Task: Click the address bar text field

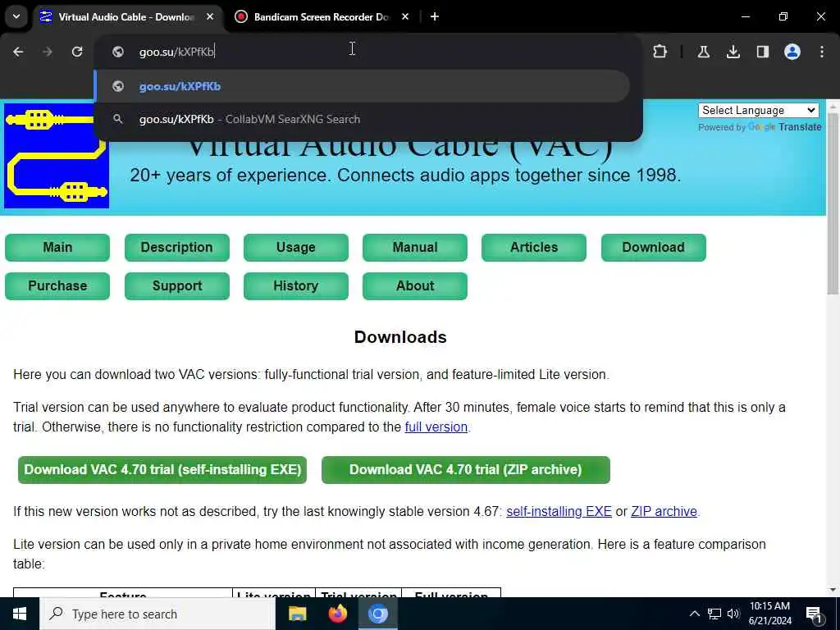Action: click(x=370, y=52)
